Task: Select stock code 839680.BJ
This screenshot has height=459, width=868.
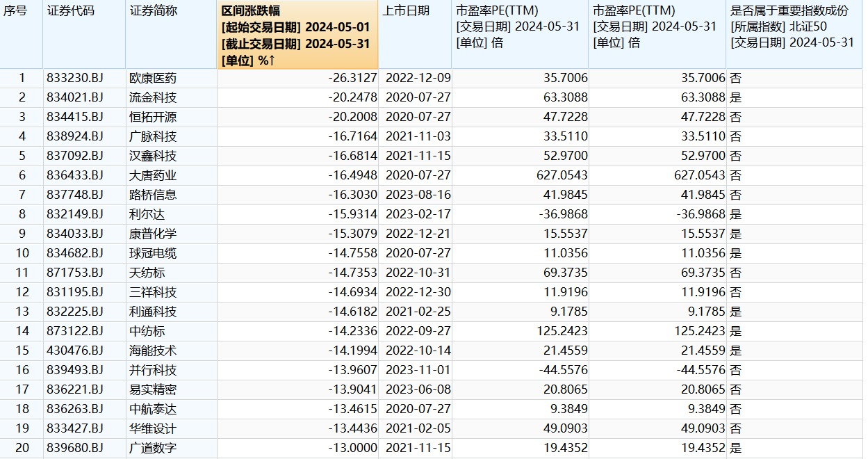Action: click(x=75, y=448)
